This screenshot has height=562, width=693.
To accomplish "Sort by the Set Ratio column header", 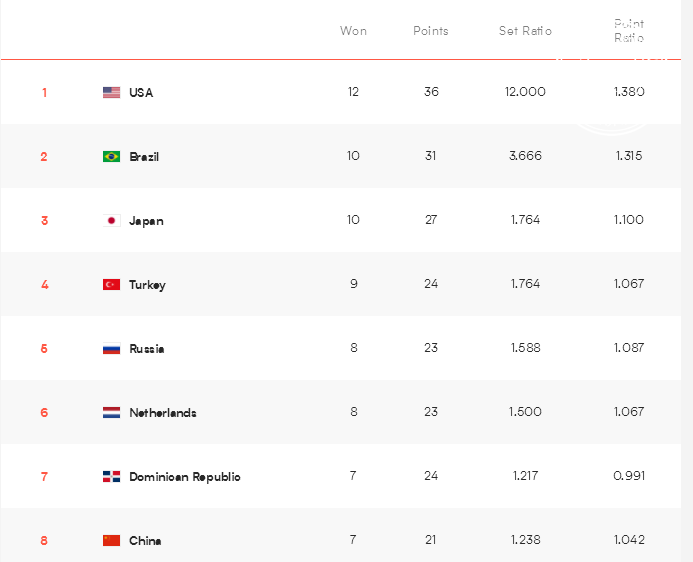I will pos(525,31).
